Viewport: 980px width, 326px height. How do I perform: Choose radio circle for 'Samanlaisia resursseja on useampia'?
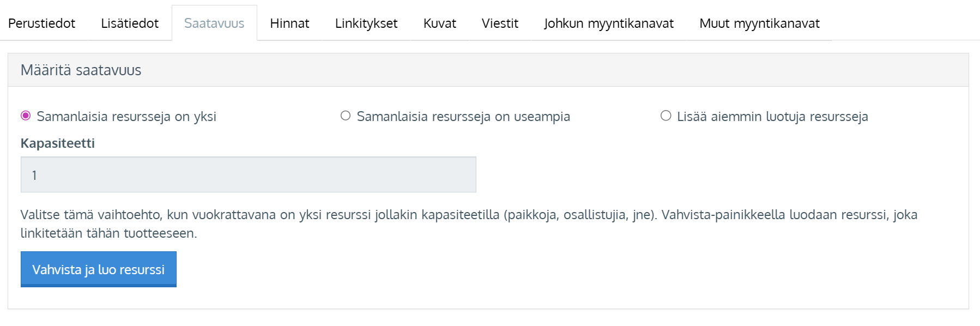pyautogui.click(x=346, y=116)
